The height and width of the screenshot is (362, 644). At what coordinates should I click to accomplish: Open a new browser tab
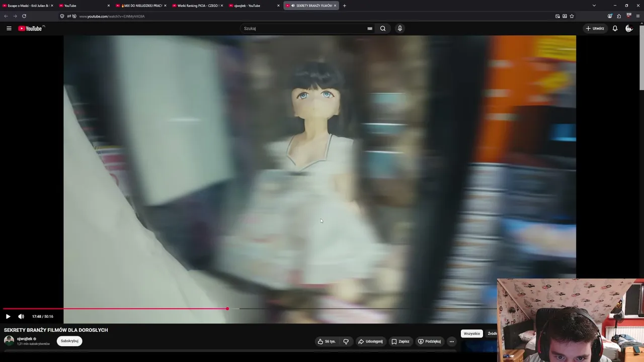pyautogui.click(x=345, y=6)
